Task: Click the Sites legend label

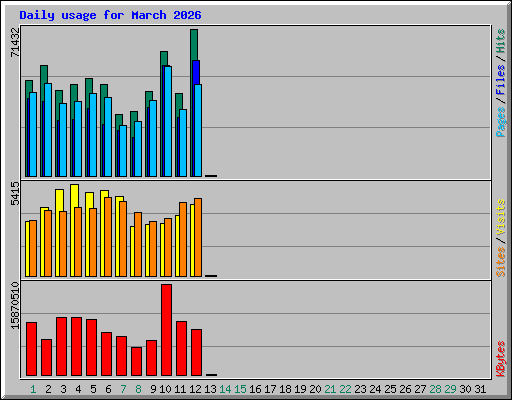Action: coord(500,262)
